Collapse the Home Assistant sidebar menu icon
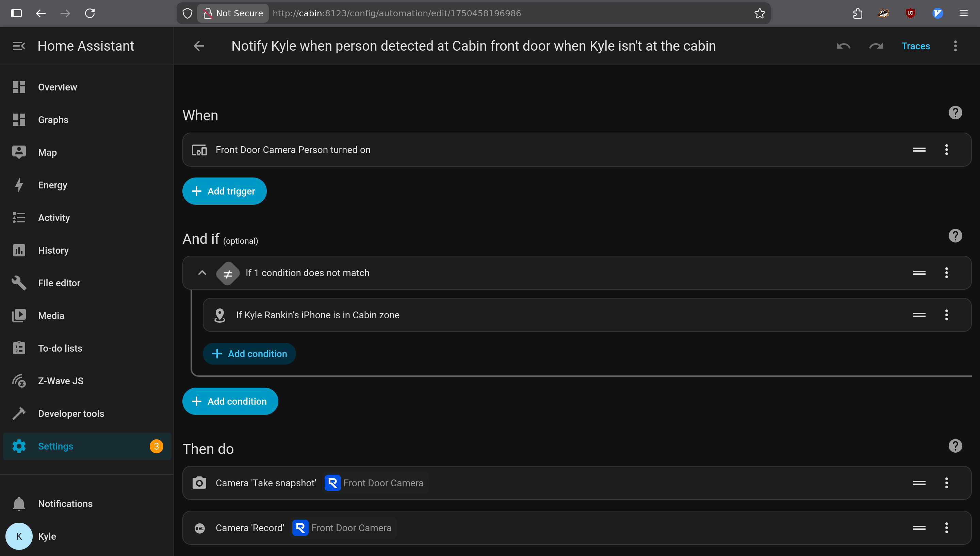980x556 pixels. point(19,46)
